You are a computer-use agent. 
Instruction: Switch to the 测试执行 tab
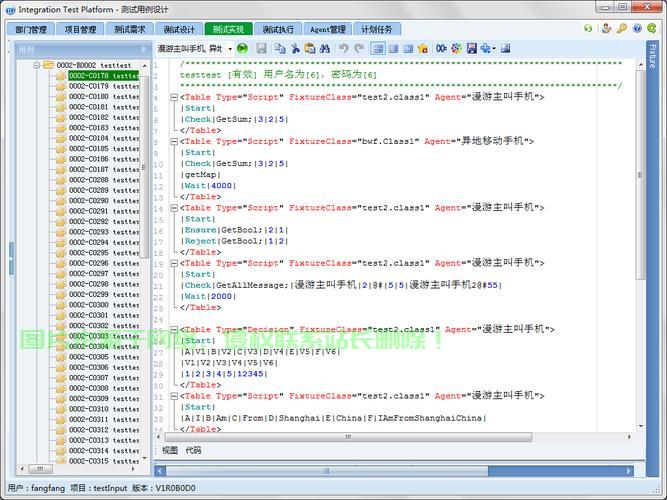(277, 30)
